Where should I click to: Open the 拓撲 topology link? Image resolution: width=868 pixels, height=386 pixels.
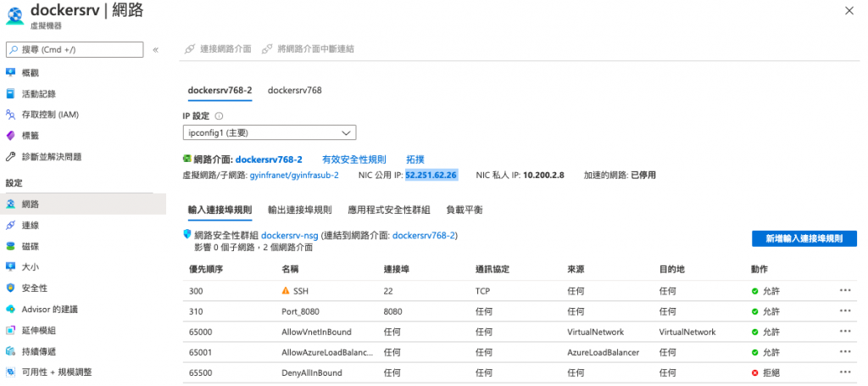click(415, 159)
